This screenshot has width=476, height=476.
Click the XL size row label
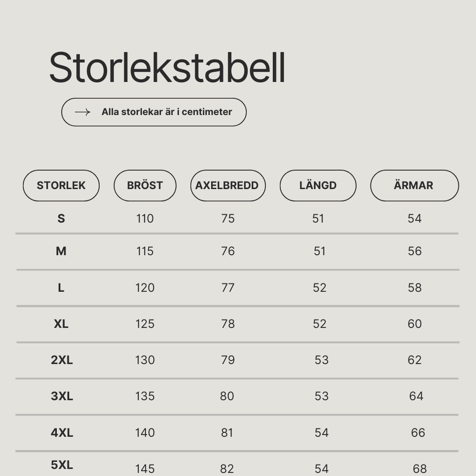click(61, 324)
